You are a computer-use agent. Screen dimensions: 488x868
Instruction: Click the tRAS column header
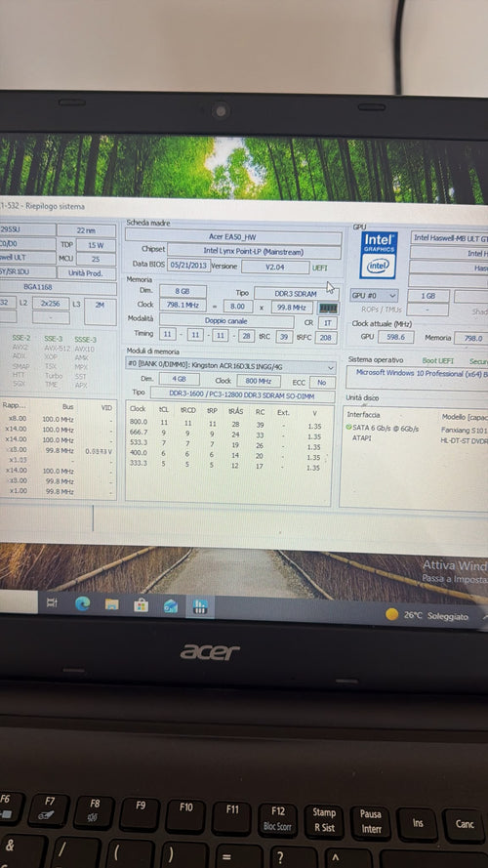pos(235,411)
